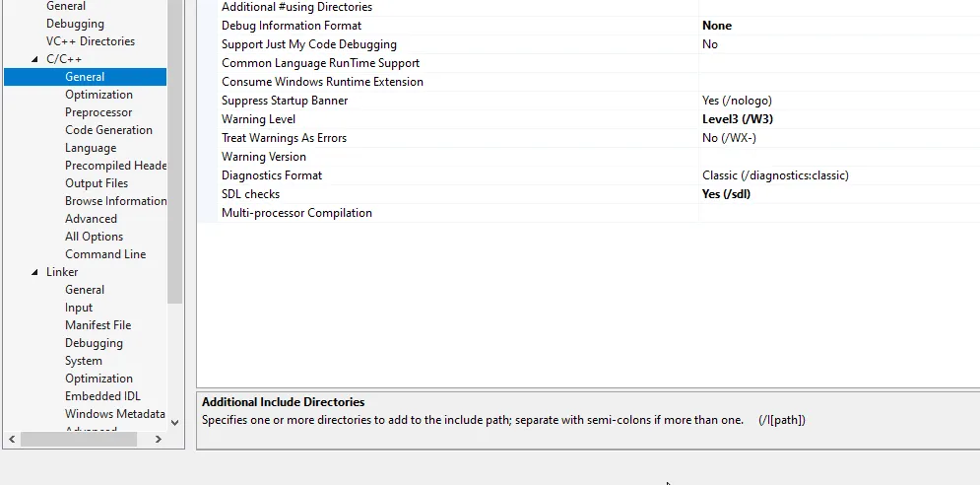
Task: Click the Common Language RunTime Support value field
Action: (837, 63)
